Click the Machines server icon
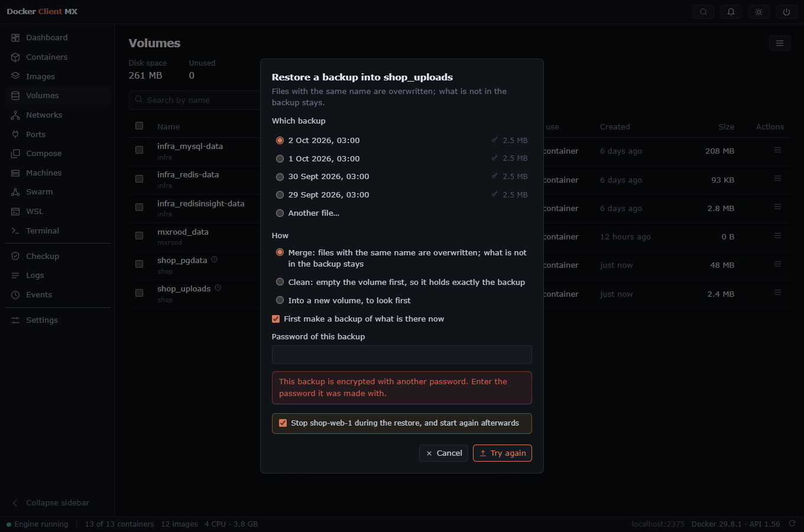Image resolution: width=804 pixels, height=532 pixels. 15,173
